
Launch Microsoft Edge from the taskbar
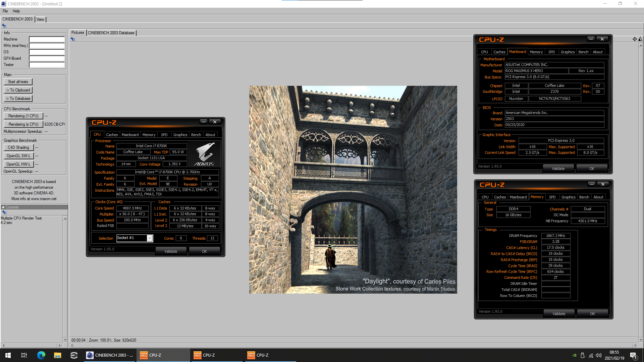tap(41, 355)
